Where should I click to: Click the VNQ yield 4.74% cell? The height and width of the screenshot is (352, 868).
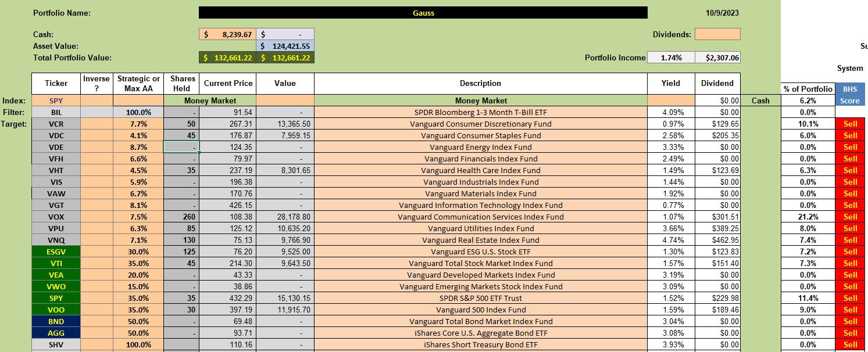[x=671, y=240]
